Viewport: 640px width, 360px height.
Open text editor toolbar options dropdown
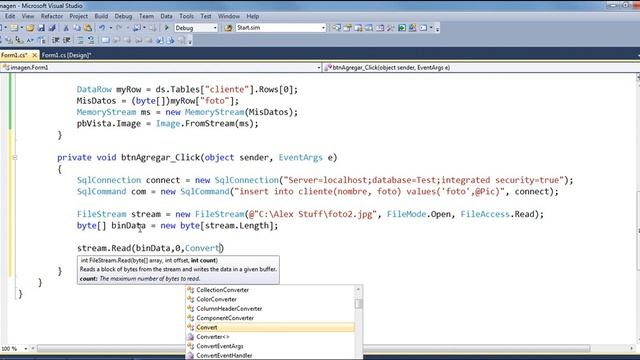click(190, 41)
